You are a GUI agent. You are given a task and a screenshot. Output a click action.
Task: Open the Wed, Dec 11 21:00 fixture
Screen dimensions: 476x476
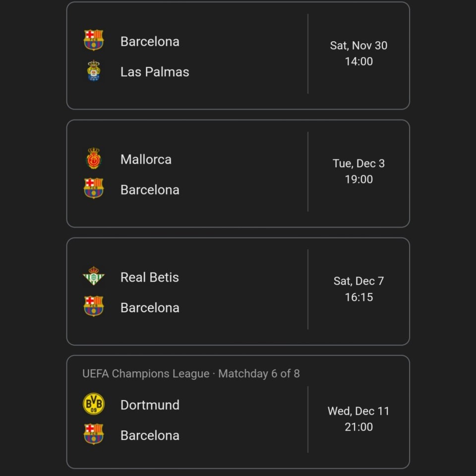238,412
